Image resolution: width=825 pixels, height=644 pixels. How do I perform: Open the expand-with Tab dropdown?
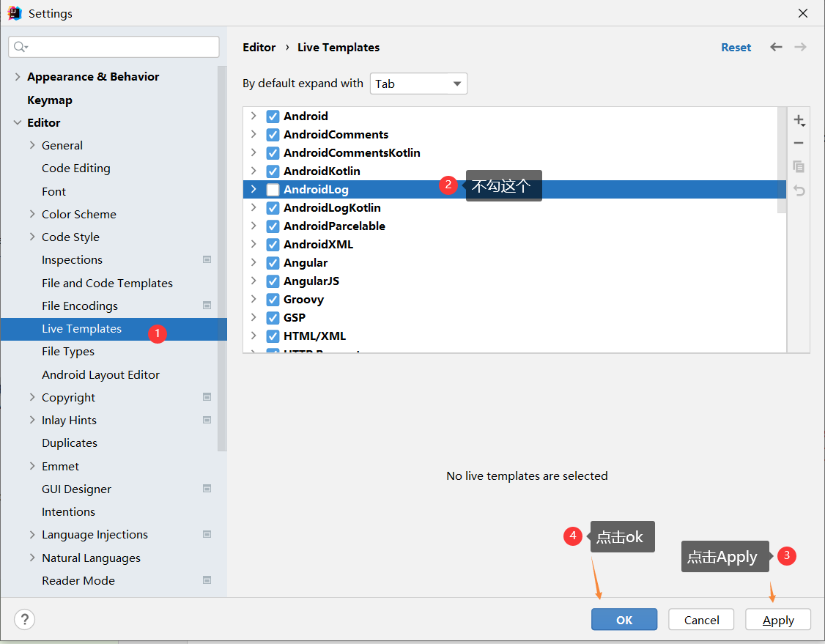418,84
